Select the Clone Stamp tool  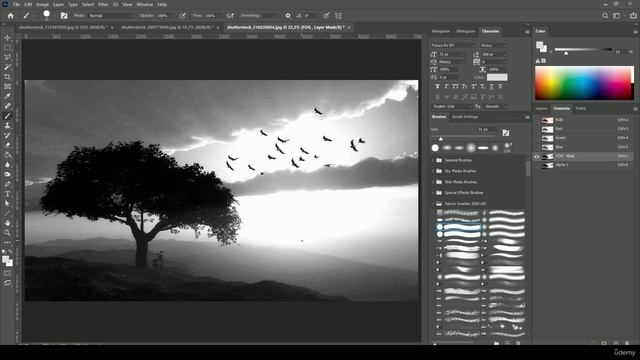coord(7,126)
